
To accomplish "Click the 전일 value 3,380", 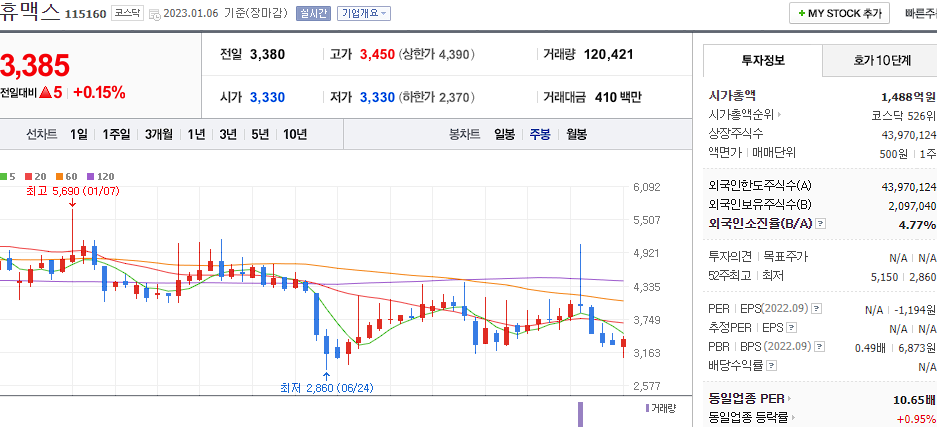I will [267, 55].
